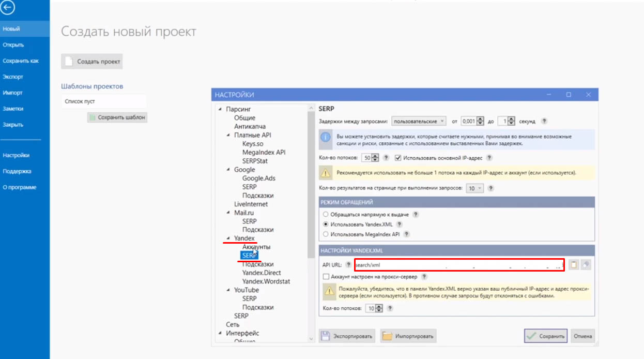644x359 pixels.
Task: Open help icon beside results-per-page dropdown
Action: click(x=490, y=188)
